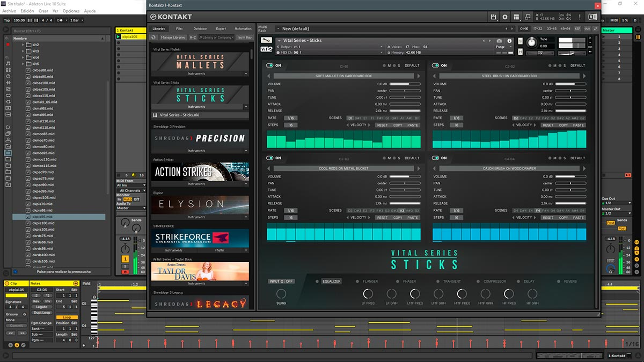Switch to the Files tab in Kontakt browser
Viewport: 644px width, 362px height.
click(x=179, y=28)
